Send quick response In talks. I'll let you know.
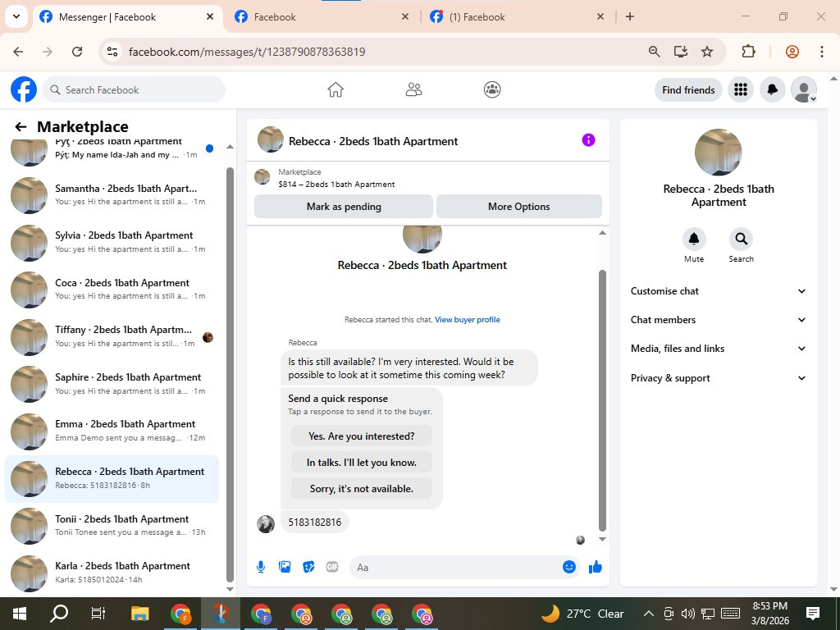The width and height of the screenshot is (840, 630). point(362,463)
